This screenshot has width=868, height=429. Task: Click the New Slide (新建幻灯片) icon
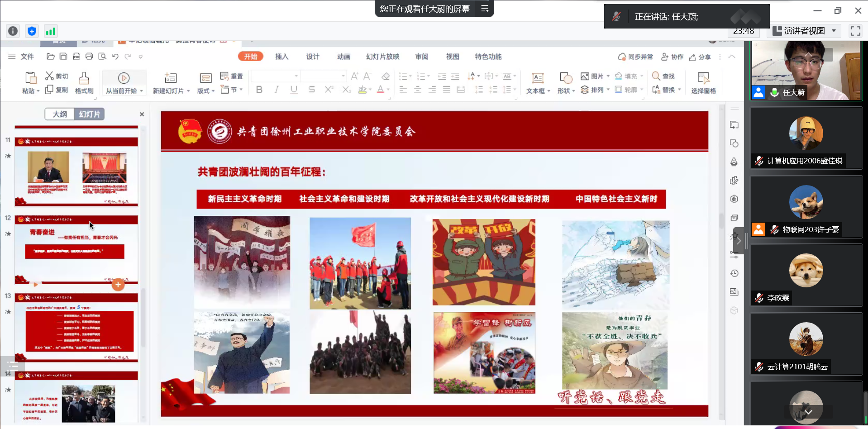(171, 78)
